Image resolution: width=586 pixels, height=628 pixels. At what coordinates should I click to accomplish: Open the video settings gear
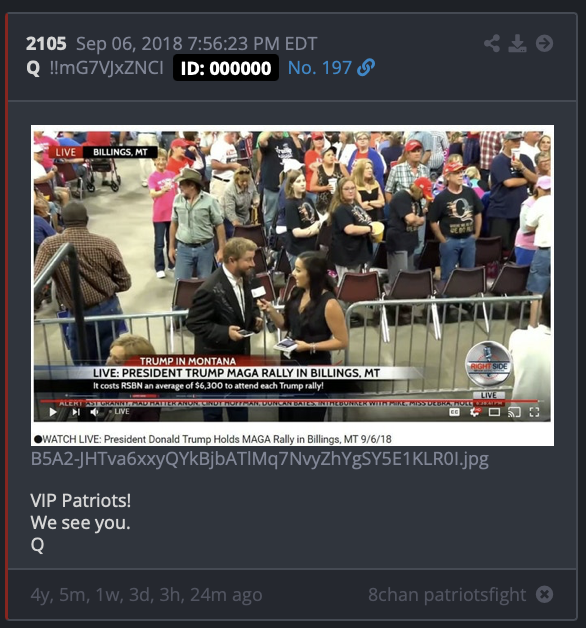(475, 412)
